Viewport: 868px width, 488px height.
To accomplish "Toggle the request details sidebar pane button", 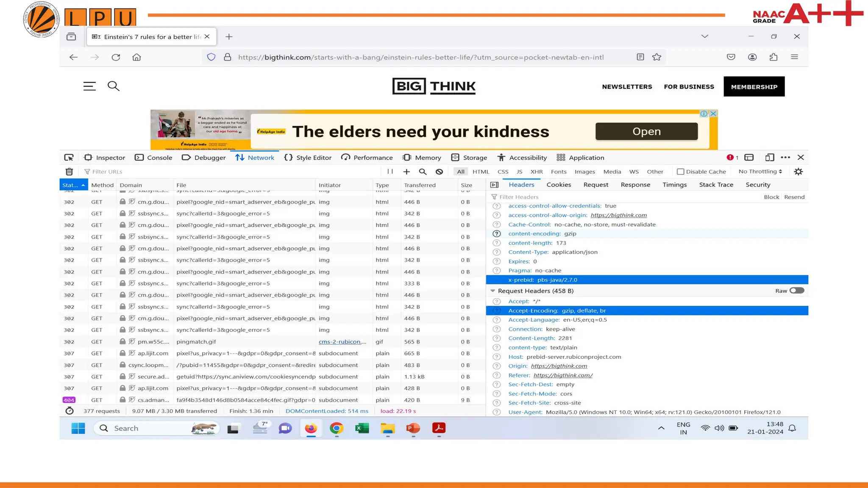I will [494, 185].
